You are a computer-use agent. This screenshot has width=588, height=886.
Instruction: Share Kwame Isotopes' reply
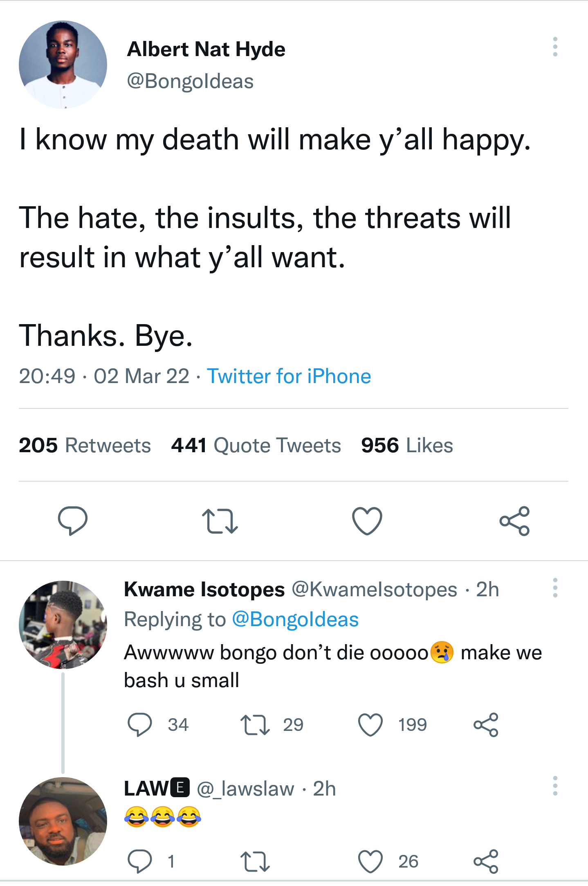pos(486,725)
